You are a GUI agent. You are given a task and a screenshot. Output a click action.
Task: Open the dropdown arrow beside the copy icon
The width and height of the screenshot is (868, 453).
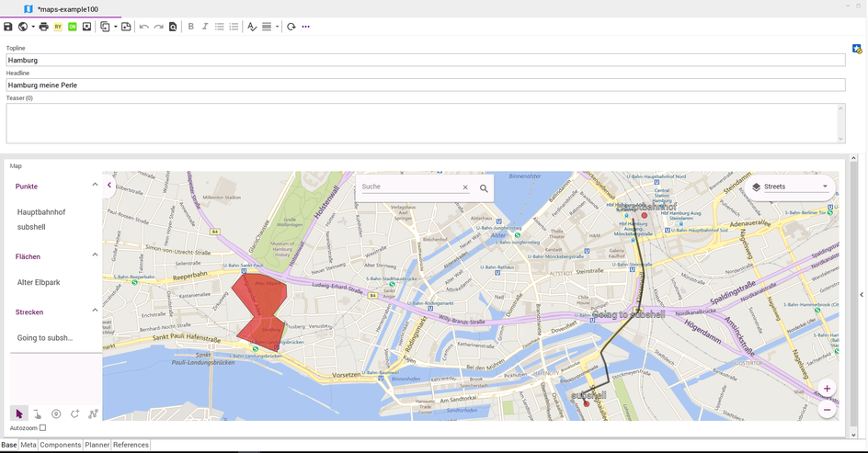(x=115, y=27)
